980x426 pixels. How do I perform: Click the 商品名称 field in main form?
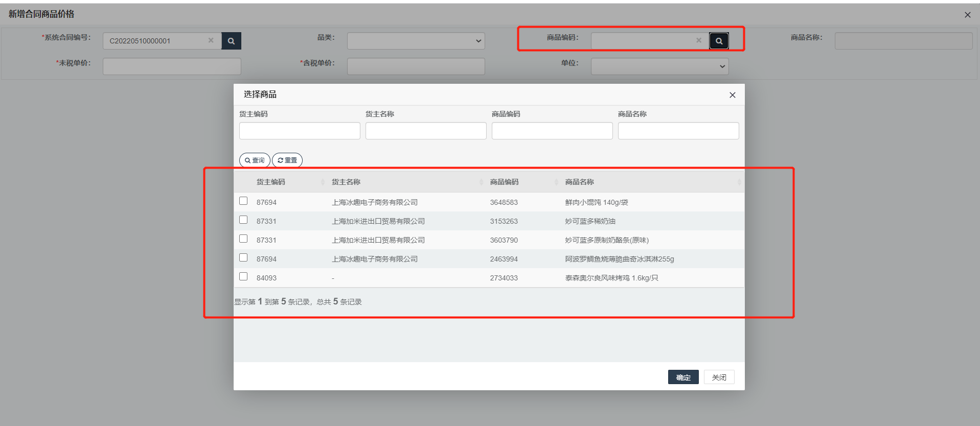coord(903,41)
